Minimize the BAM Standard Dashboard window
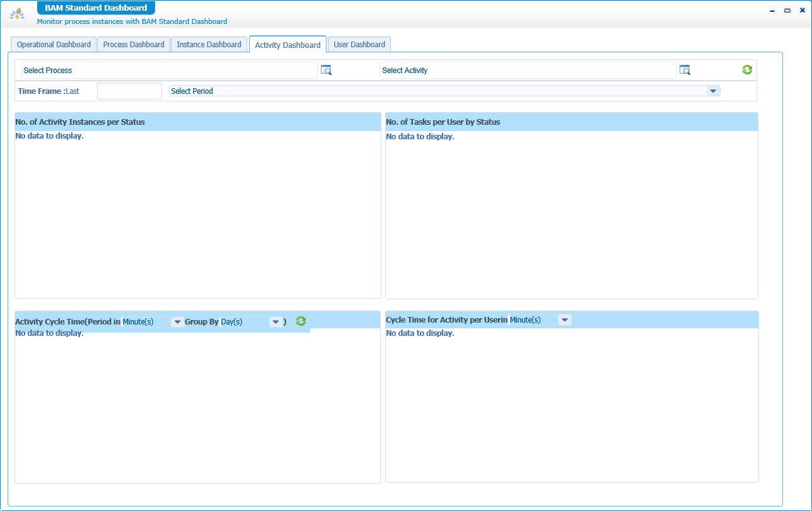812x511 pixels. pyautogui.click(x=772, y=10)
